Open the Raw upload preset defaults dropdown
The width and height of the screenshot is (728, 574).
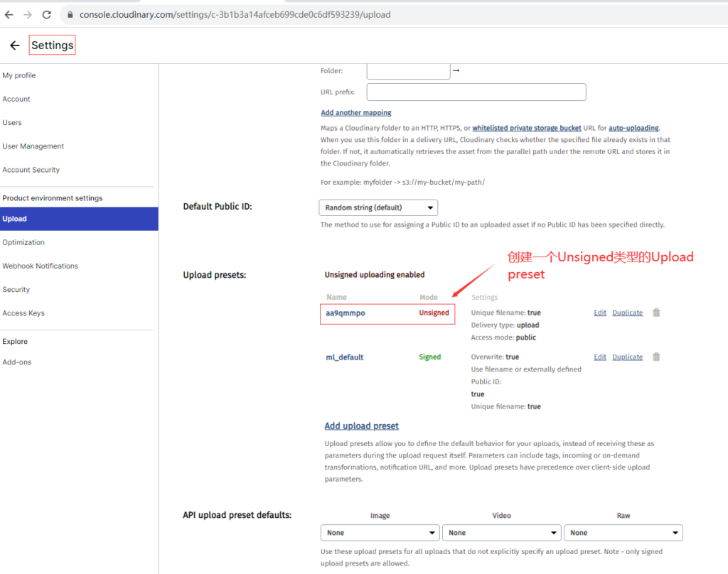pos(623,533)
